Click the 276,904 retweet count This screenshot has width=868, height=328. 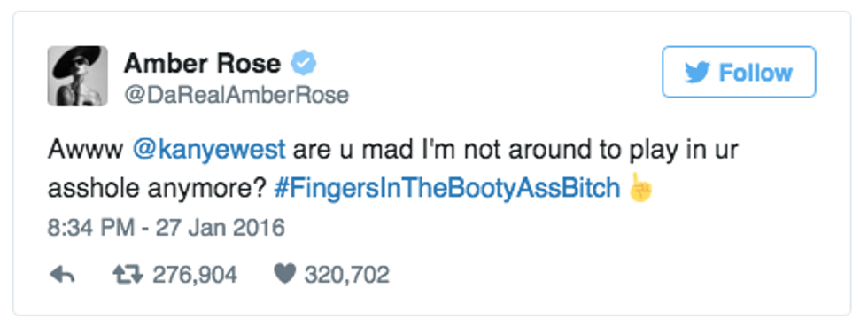click(195, 275)
